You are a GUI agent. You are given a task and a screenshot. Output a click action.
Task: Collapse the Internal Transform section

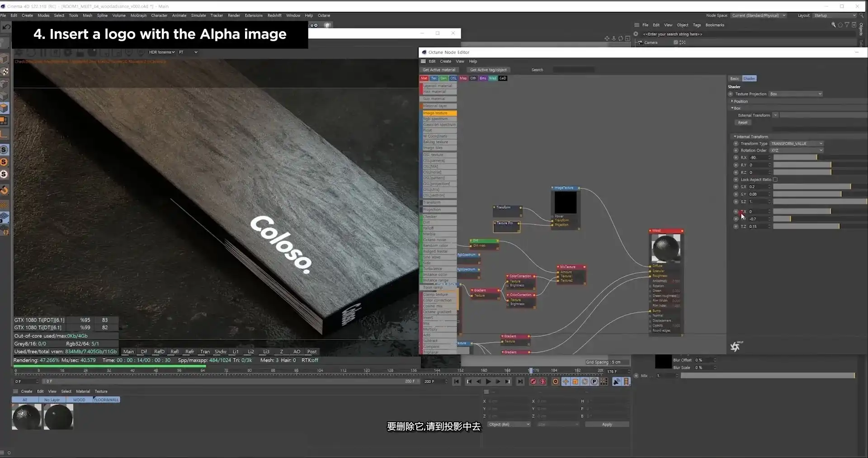[x=734, y=136]
